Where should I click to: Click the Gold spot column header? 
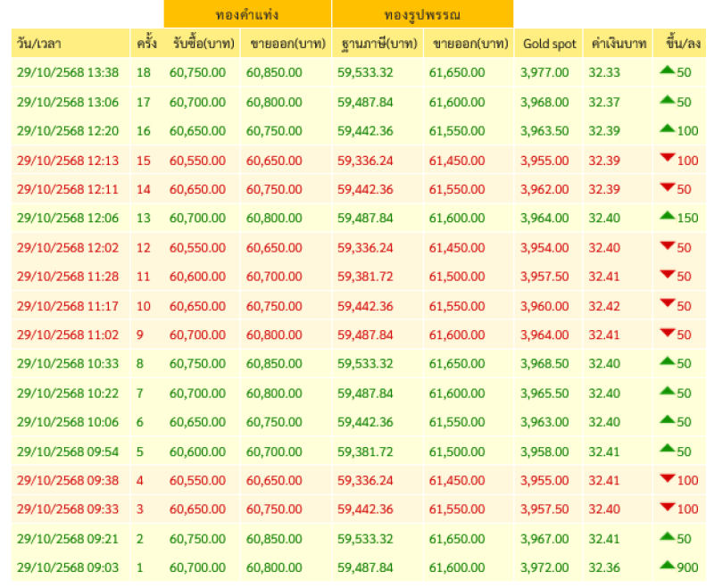pyautogui.click(x=548, y=44)
